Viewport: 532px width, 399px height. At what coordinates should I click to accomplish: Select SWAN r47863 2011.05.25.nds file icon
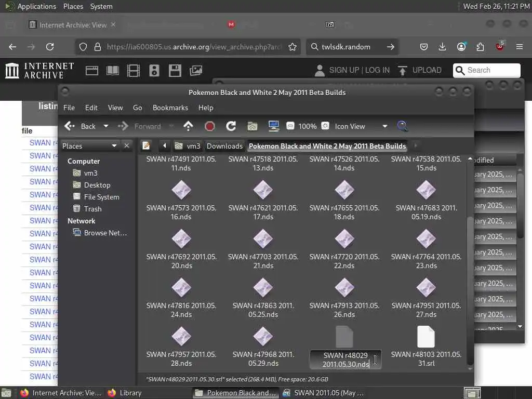(263, 288)
